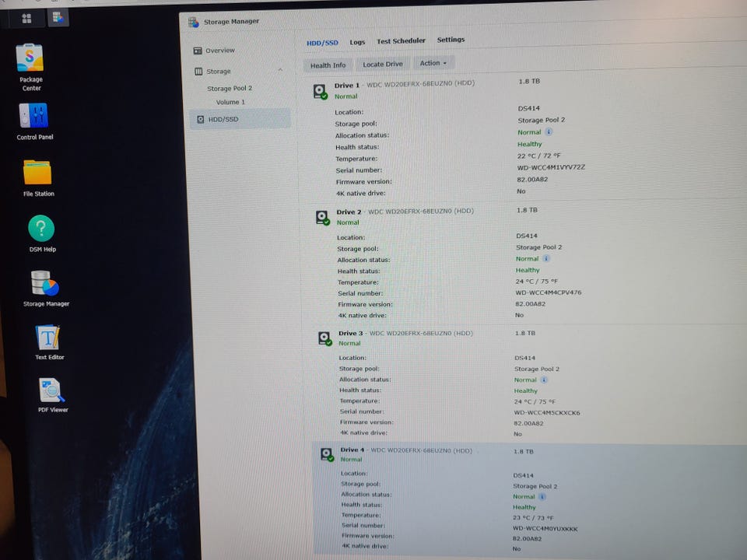Screen dimensions: 747x560
Task: Open the Settings tab
Action: point(451,40)
